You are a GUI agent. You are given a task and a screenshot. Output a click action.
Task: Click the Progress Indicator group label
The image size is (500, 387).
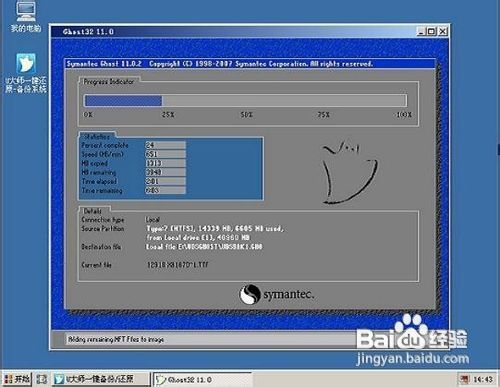pyautogui.click(x=109, y=81)
